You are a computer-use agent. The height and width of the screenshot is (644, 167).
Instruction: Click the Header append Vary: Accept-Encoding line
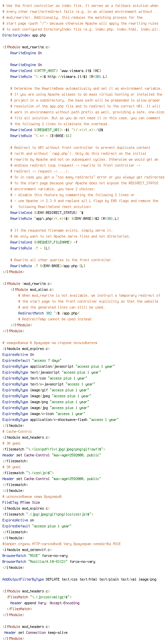(x=45, y=603)
